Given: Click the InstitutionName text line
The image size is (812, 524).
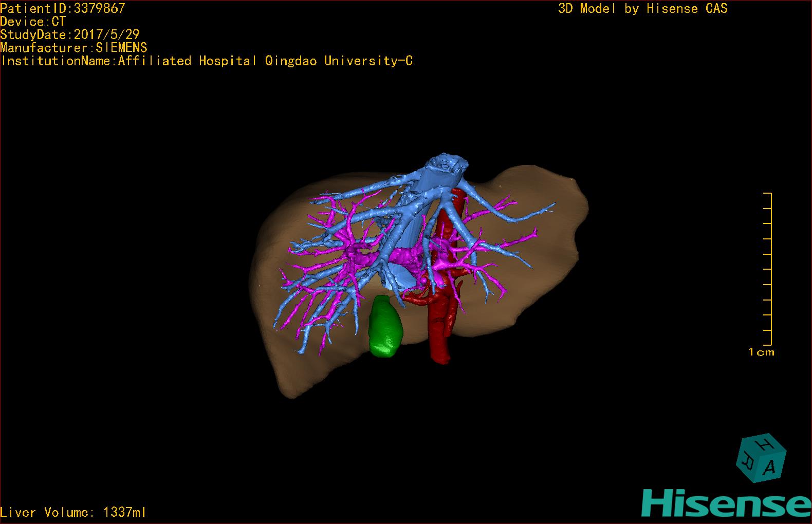Looking at the screenshot, I should click(x=207, y=61).
